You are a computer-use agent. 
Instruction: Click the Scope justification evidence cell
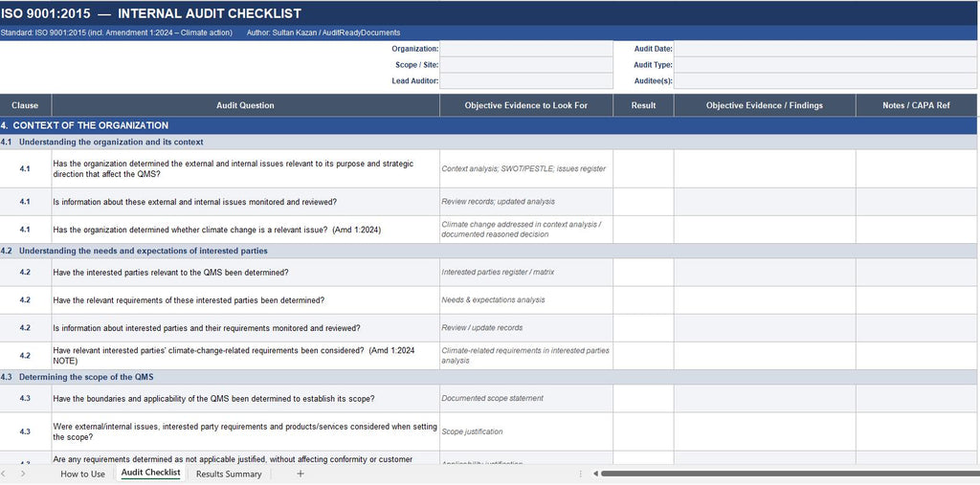(526, 431)
